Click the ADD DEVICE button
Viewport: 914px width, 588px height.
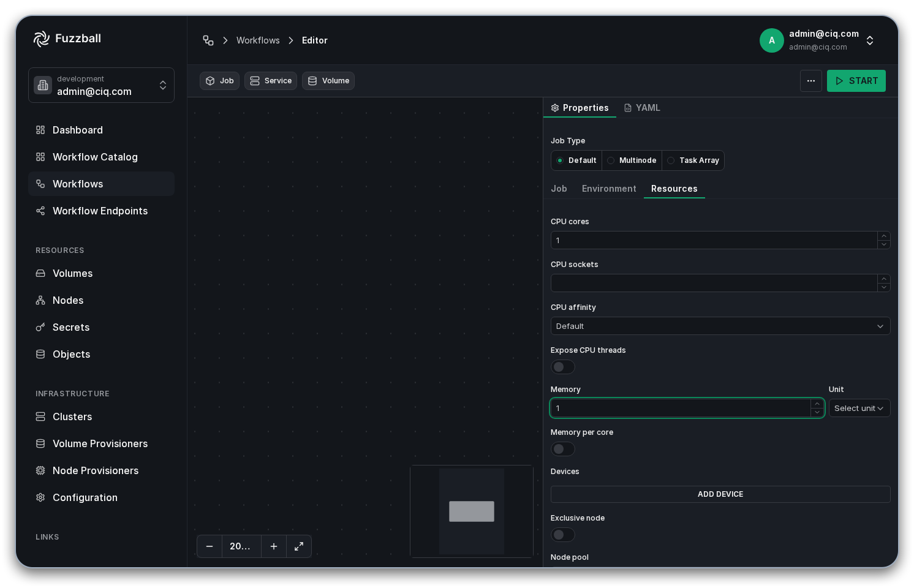coord(720,494)
